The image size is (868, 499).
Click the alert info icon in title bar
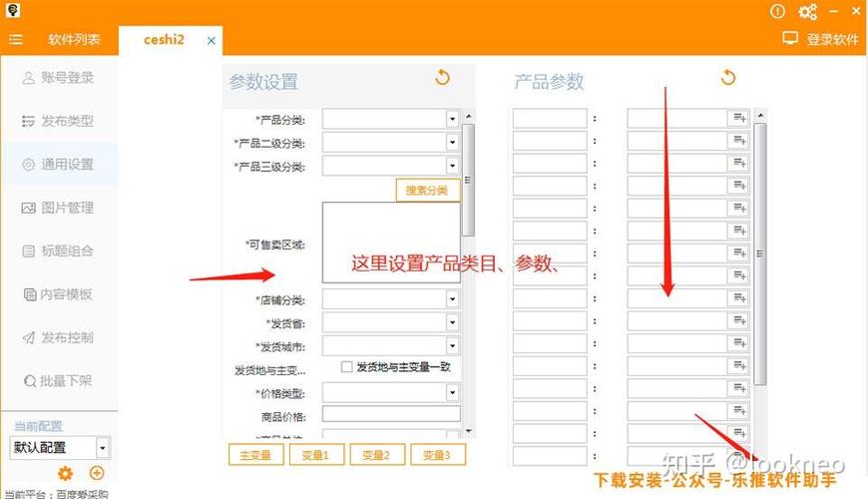click(777, 11)
